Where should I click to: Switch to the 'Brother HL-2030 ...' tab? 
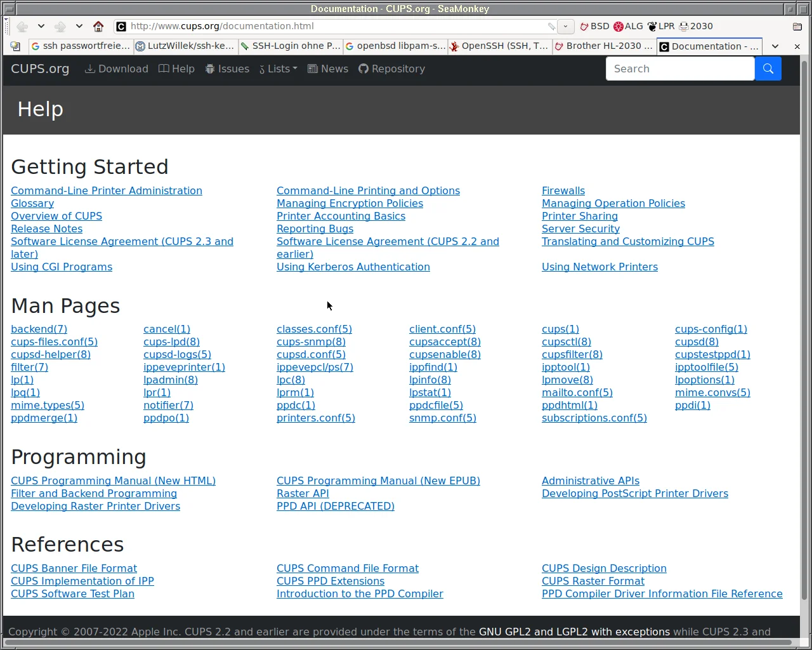coord(604,46)
